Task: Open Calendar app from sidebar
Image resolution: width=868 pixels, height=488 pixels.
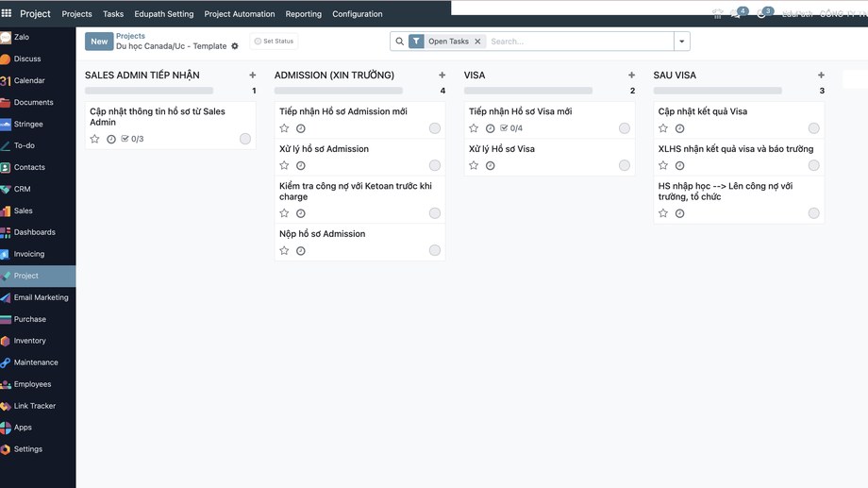Action: pos(38,80)
